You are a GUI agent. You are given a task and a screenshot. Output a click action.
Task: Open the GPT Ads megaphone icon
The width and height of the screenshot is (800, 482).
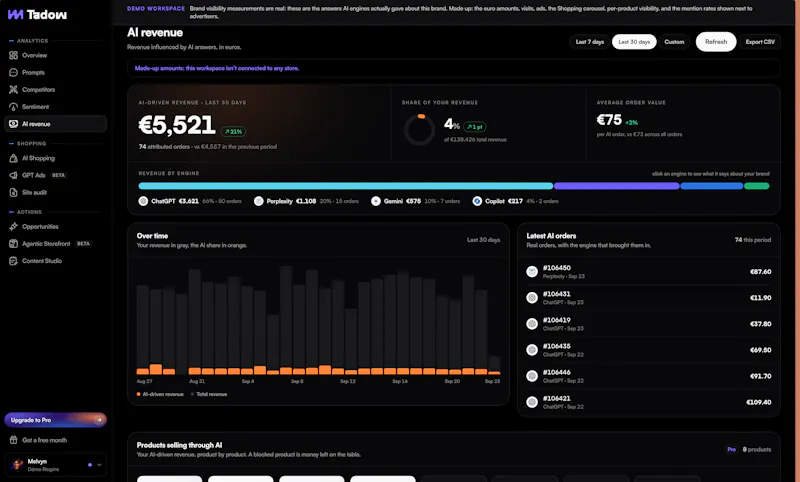(13, 175)
